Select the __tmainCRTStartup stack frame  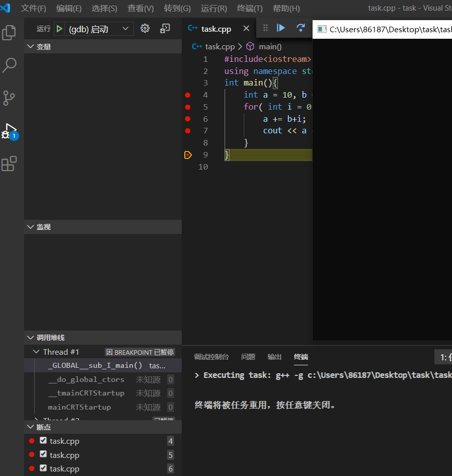(x=103, y=393)
